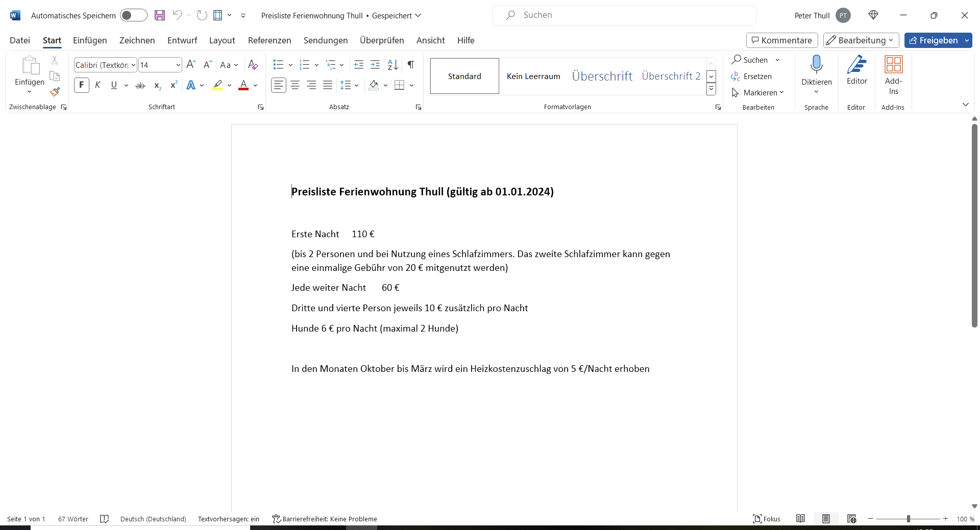Open the Editor pane

click(x=856, y=70)
